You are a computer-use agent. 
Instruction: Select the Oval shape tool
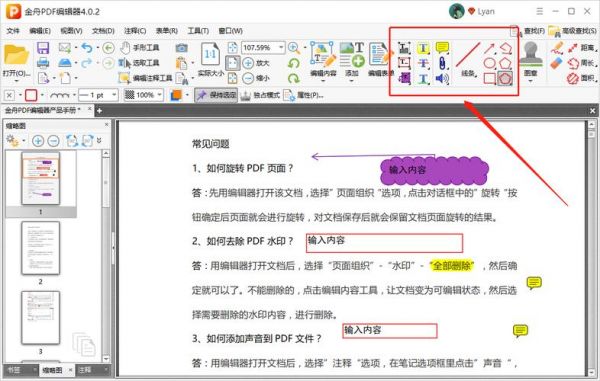(489, 63)
